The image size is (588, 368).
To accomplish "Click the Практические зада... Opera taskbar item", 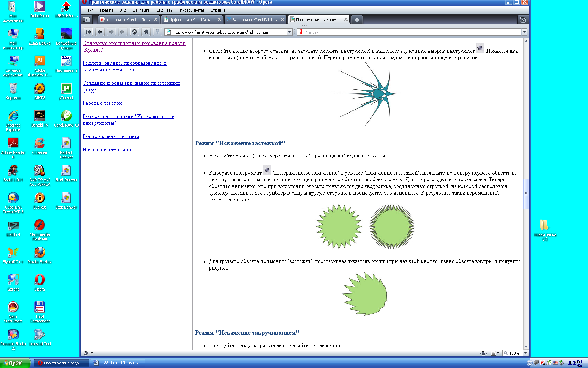I will 62,363.
